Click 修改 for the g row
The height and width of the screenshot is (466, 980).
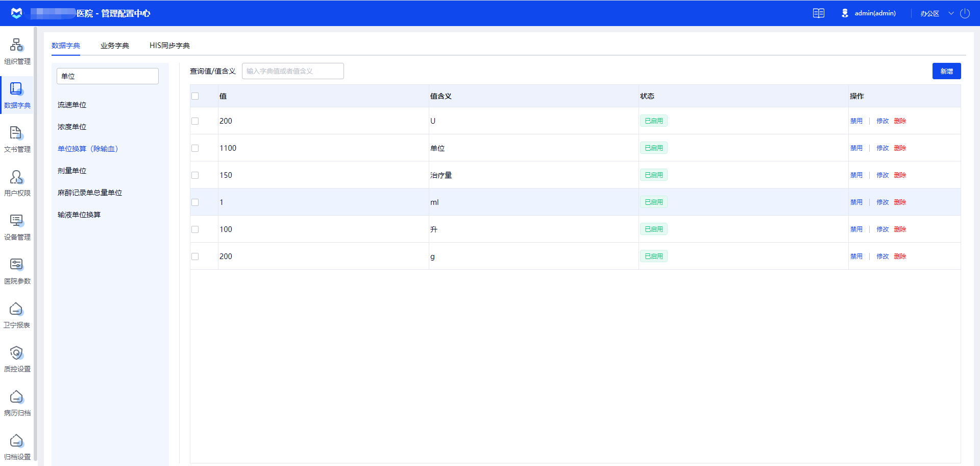tap(883, 257)
